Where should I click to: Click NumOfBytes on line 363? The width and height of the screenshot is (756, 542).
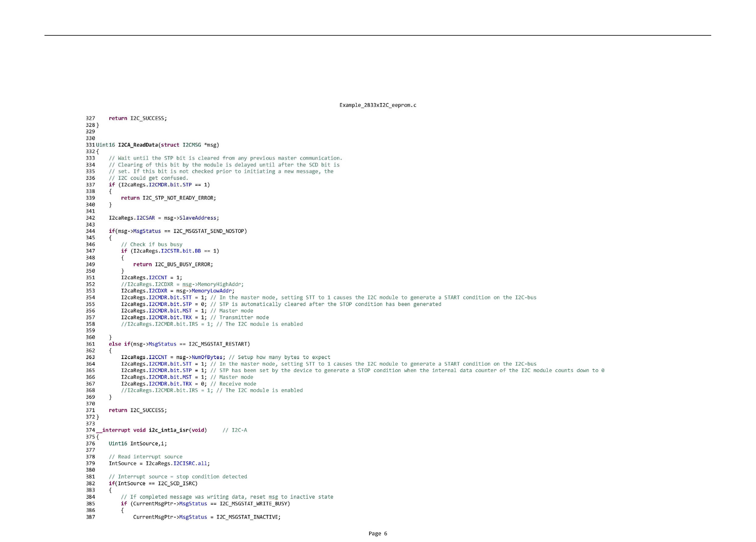click(207, 357)
